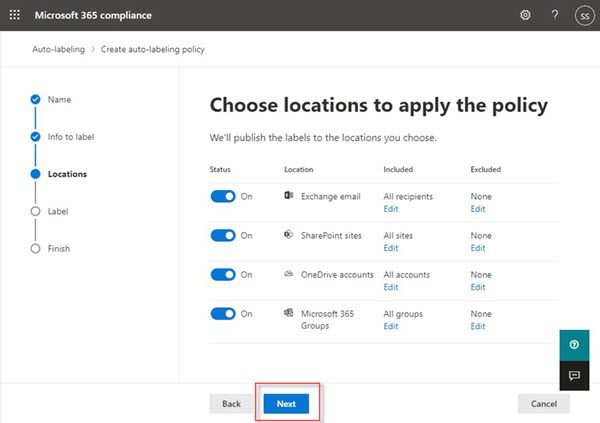Jump to the Finish step
This screenshot has width=600, height=423.
coord(59,248)
